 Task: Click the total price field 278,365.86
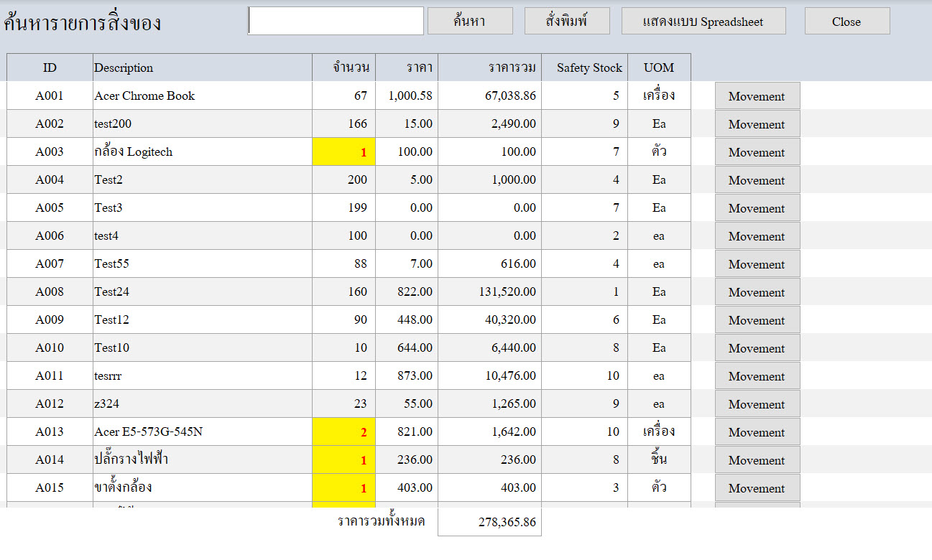pos(489,523)
